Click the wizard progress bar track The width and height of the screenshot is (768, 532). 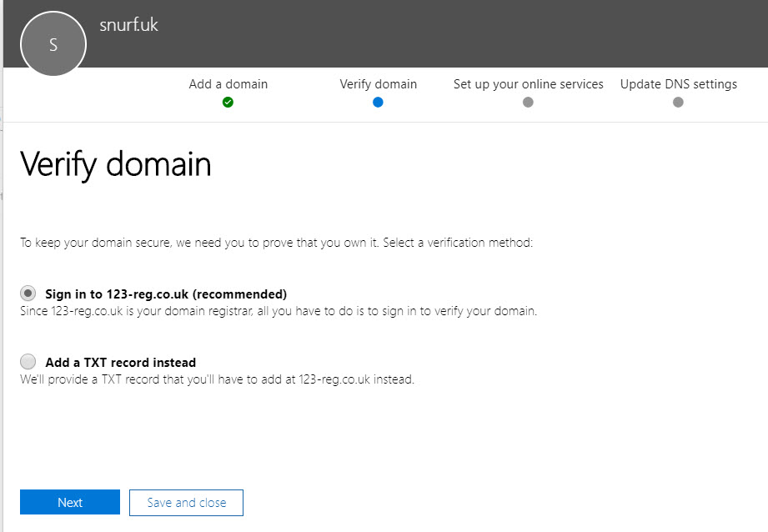[459, 102]
